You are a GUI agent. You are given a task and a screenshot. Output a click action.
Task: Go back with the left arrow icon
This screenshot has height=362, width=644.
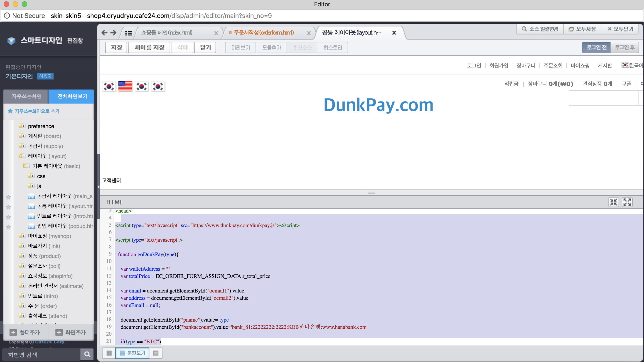[105, 32]
